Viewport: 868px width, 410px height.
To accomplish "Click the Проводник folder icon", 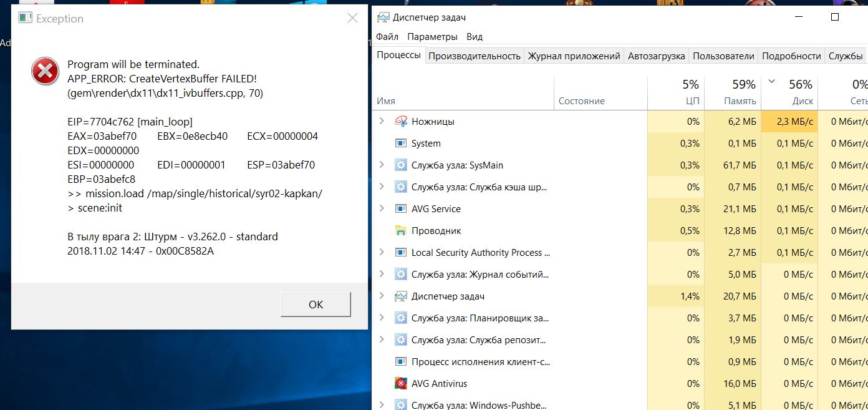I will 401,231.
